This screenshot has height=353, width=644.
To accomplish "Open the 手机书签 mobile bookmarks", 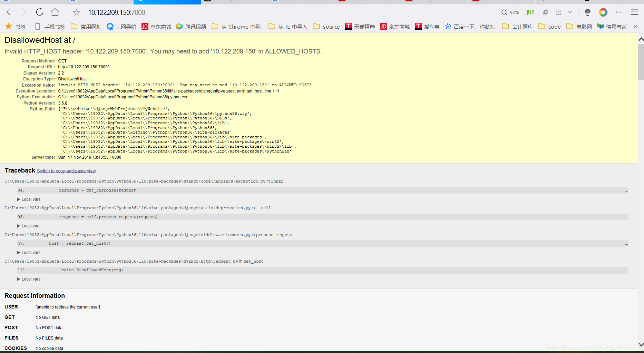I will 50,27.
